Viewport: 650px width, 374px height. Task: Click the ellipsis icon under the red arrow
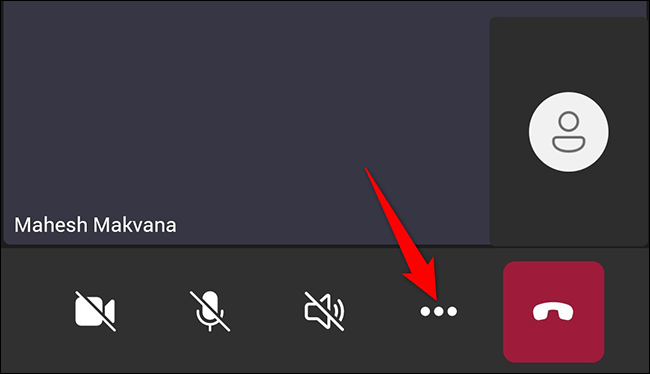[439, 311]
